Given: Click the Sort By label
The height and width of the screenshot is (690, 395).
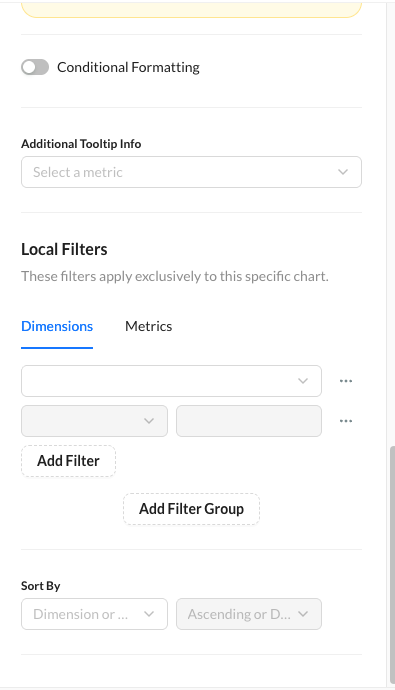Looking at the screenshot, I should pyautogui.click(x=40, y=586).
